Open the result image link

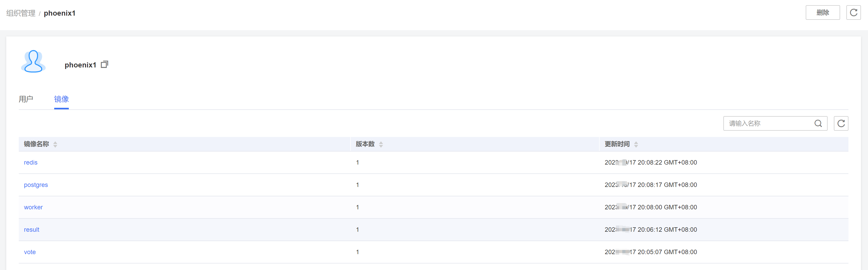pos(32,230)
